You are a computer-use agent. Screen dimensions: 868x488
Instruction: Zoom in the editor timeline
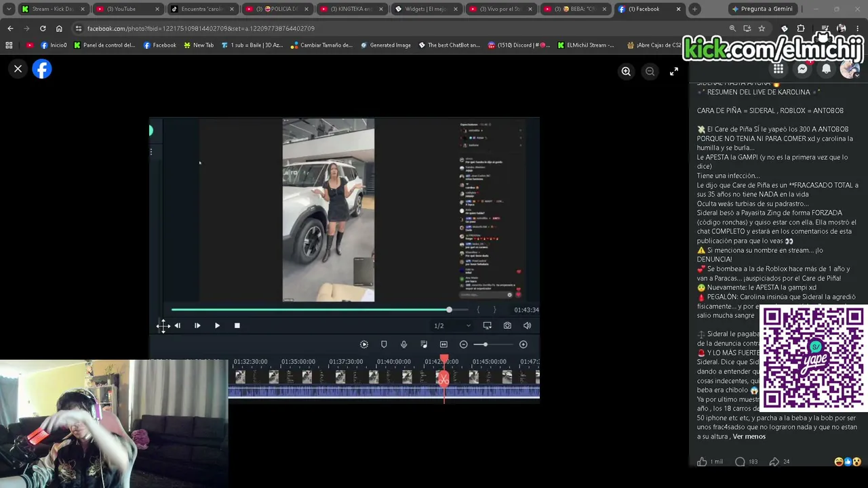[523, 345]
